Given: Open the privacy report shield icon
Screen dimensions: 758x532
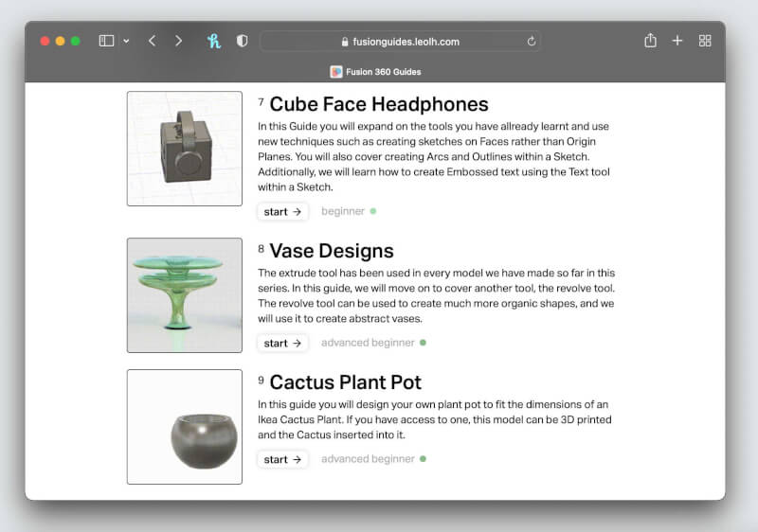Looking at the screenshot, I should pos(242,41).
